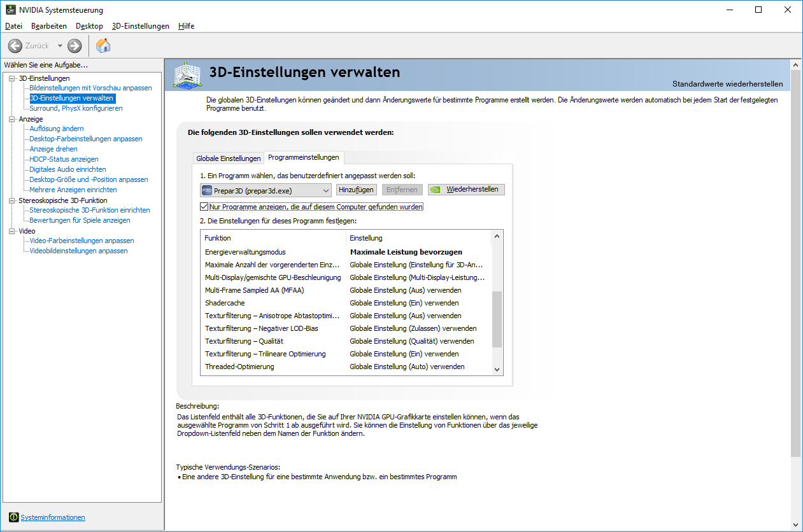Open the Systeminformationen link
Image resolution: width=803 pixels, height=532 pixels.
[x=53, y=517]
